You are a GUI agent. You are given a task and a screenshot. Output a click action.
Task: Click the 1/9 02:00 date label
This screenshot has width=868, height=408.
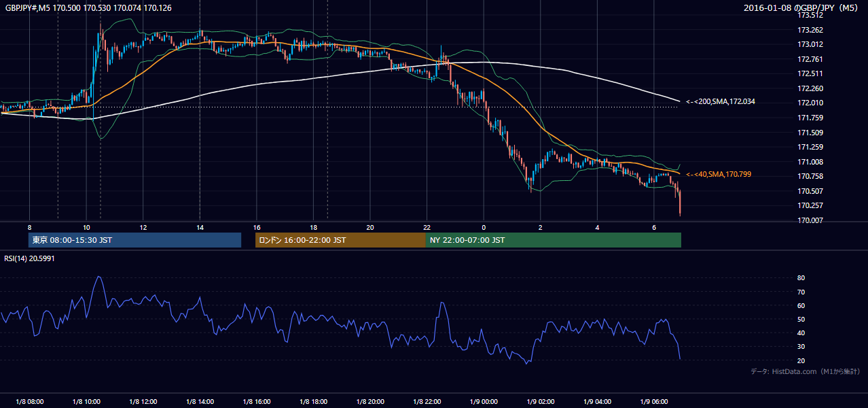(x=541, y=402)
